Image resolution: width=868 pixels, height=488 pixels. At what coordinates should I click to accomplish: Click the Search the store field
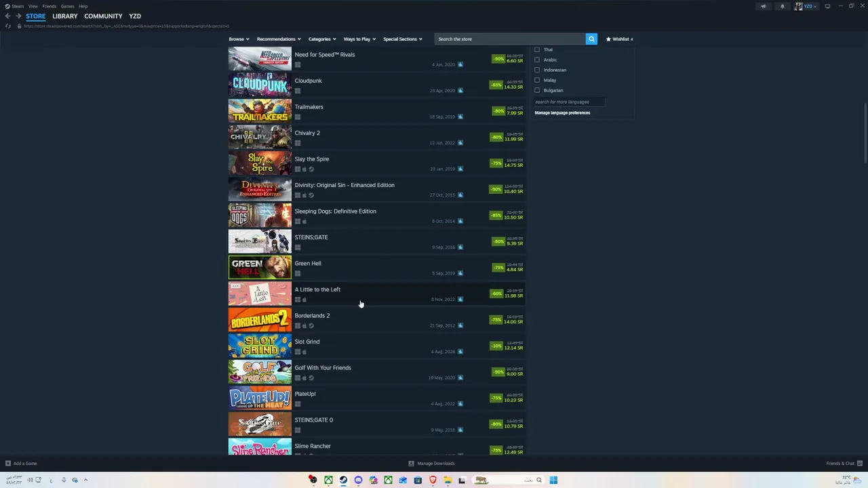[x=510, y=39]
